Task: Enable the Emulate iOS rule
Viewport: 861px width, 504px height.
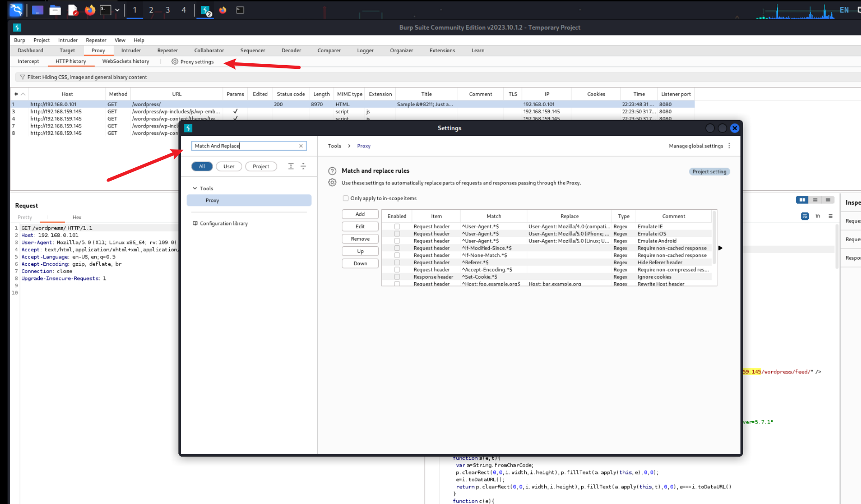Action: coord(397,234)
